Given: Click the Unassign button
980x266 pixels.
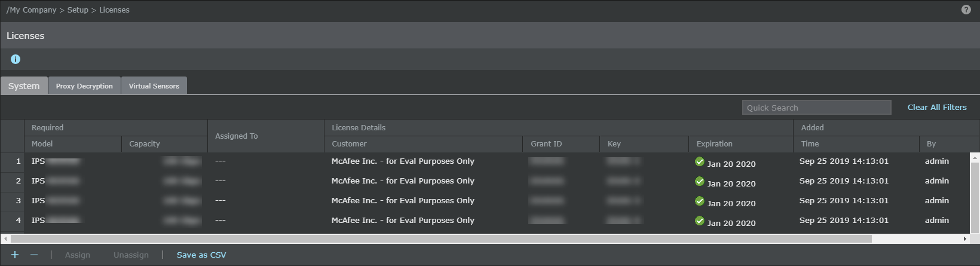Looking at the screenshot, I should [x=131, y=255].
